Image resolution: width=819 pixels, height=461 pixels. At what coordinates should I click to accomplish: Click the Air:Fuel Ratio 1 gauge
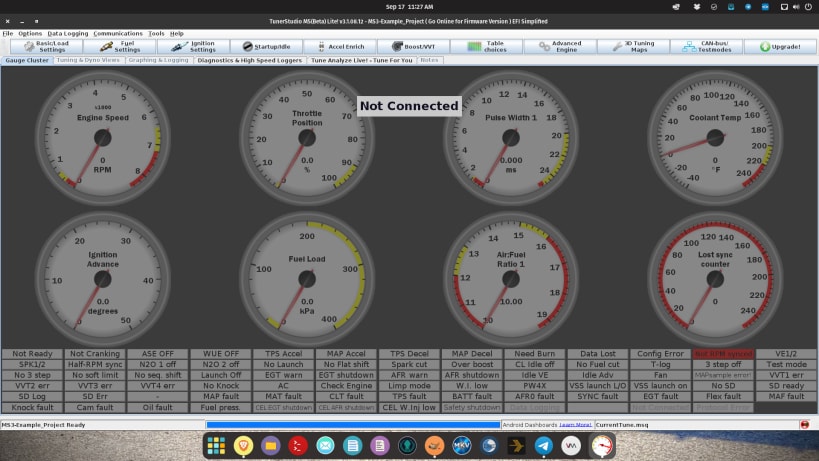(x=511, y=279)
